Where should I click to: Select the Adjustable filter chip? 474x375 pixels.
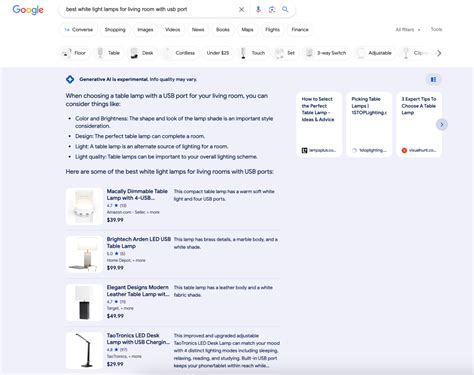(x=374, y=53)
